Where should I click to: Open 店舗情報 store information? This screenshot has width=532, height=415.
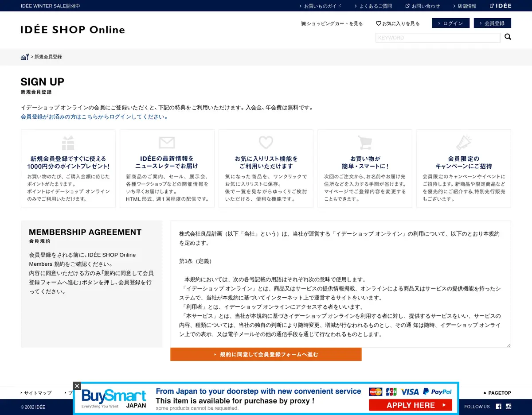(464, 6)
